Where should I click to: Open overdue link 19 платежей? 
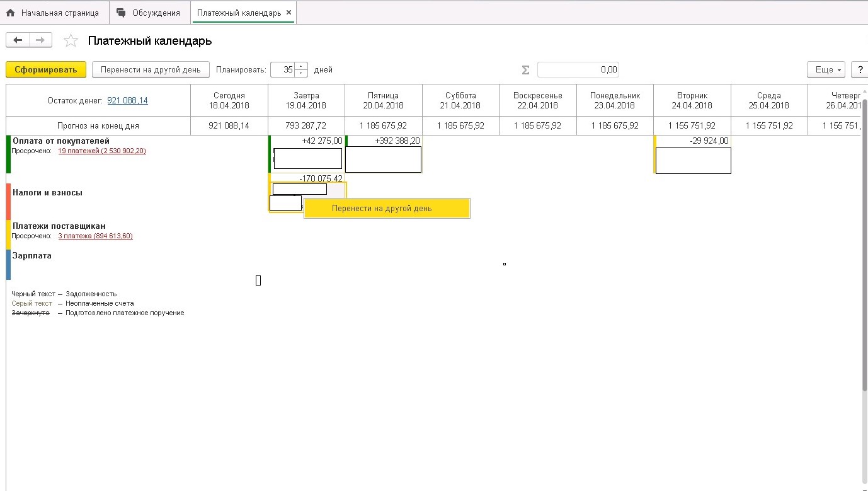tap(102, 151)
